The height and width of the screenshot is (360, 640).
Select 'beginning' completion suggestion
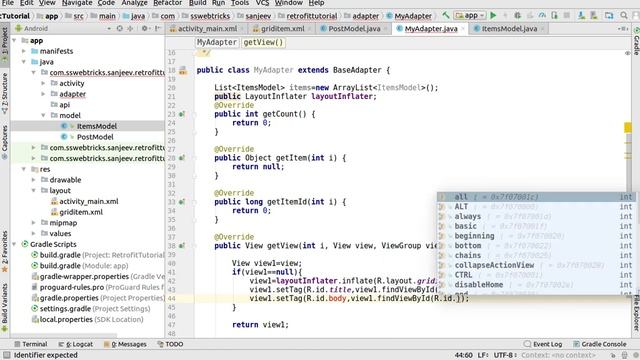[536, 236]
